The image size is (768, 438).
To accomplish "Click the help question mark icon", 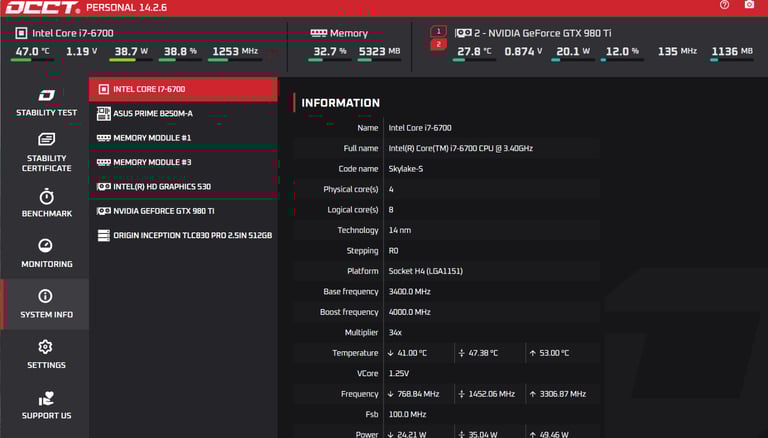I will 724,5.
